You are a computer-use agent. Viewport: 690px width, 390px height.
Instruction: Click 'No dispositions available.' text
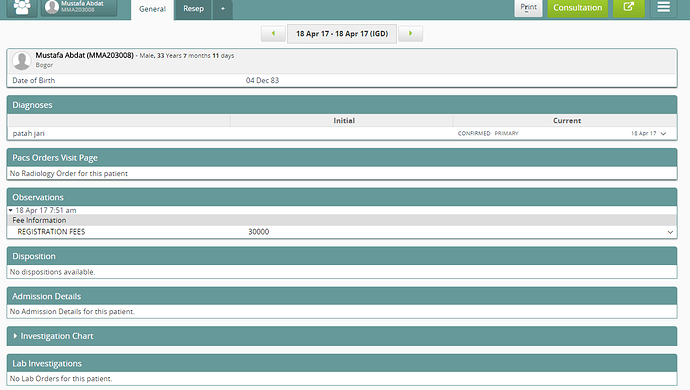(52, 272)
